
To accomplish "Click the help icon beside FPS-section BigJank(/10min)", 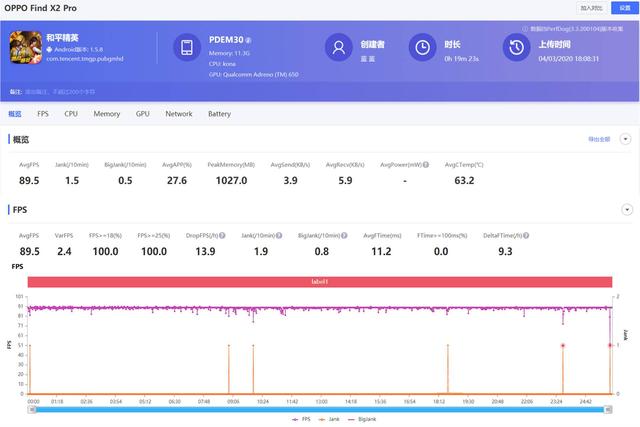I will (x=344, y=236).
